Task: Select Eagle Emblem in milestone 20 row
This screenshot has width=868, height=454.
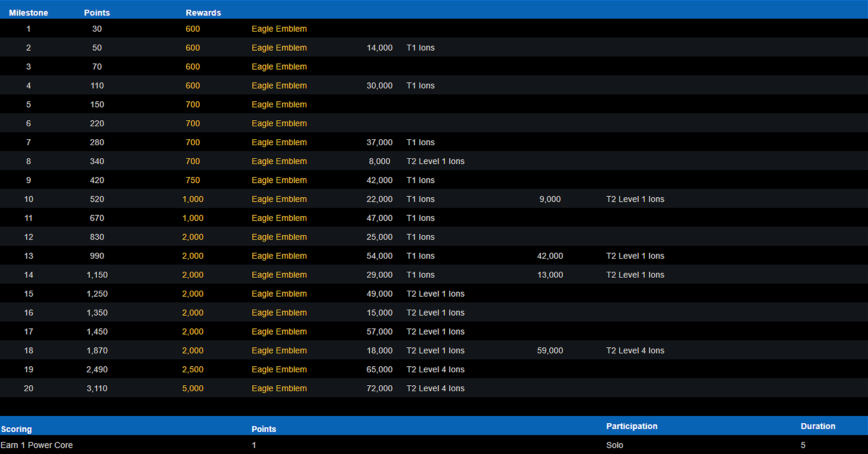Action: (279, 388)
